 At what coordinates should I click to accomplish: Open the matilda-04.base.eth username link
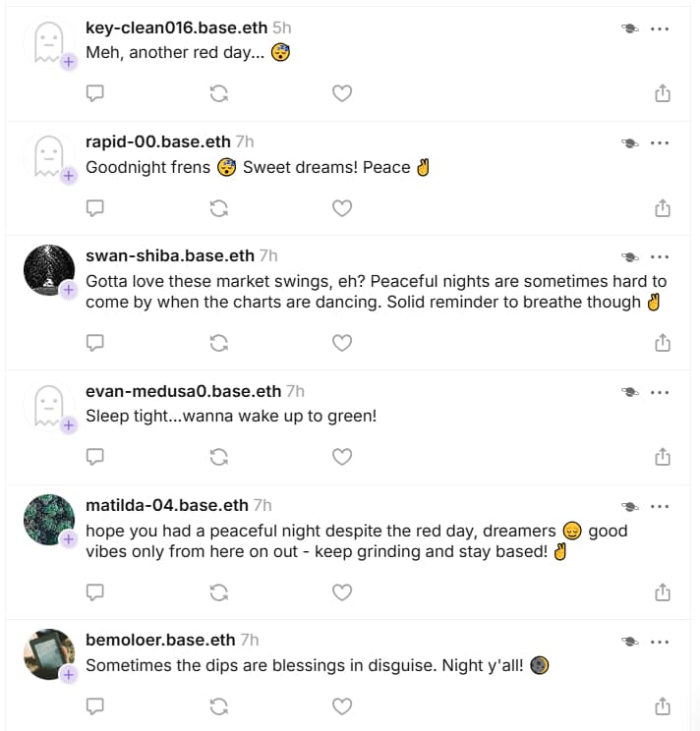tap(167, 505)
